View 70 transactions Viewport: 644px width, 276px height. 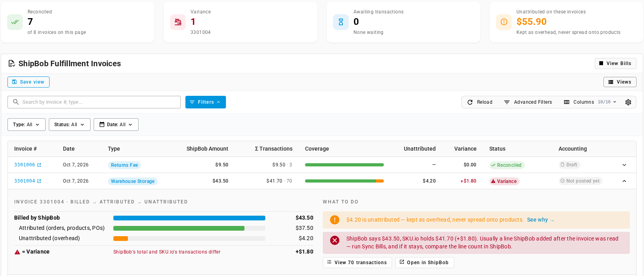point(357,263)
